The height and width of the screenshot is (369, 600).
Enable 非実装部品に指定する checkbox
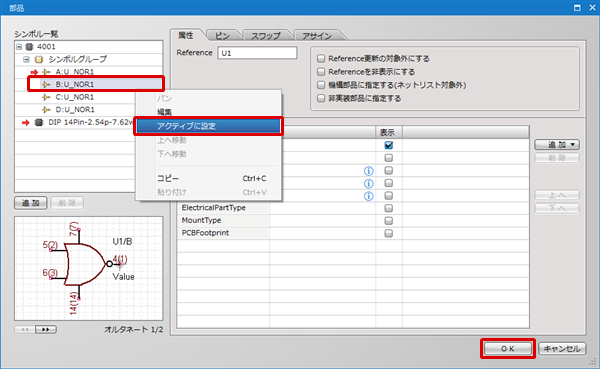coord(321,98)
